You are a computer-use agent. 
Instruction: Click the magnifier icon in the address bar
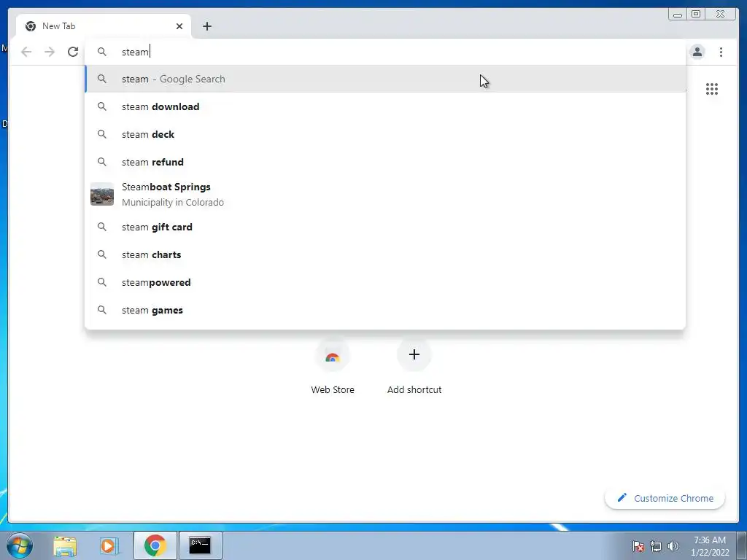point(102,52)
